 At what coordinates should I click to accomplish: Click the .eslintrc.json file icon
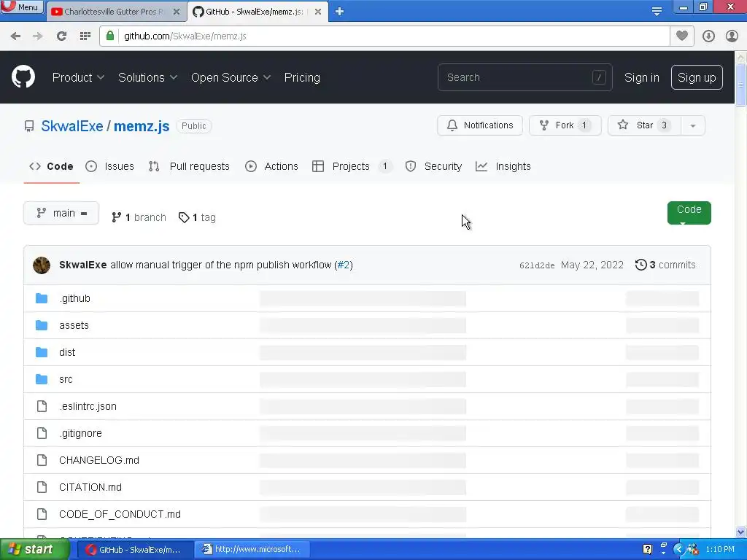[42, 406]
